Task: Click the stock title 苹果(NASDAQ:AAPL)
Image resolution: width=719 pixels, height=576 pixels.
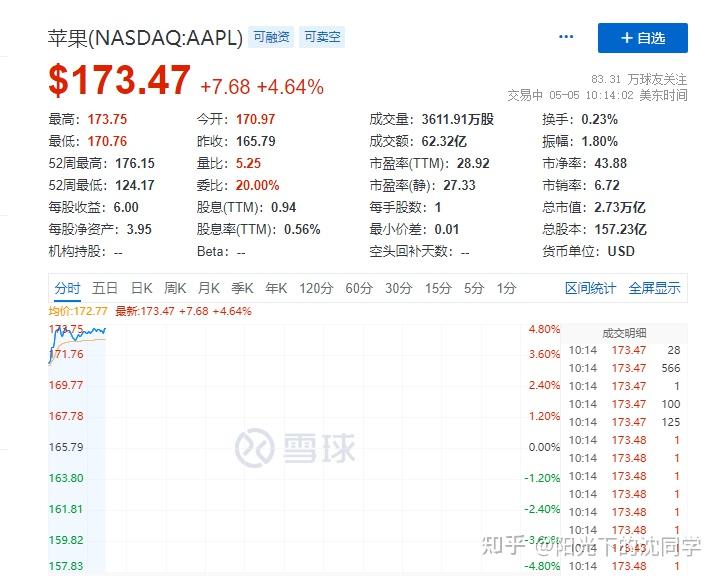Action: (145, 38)
